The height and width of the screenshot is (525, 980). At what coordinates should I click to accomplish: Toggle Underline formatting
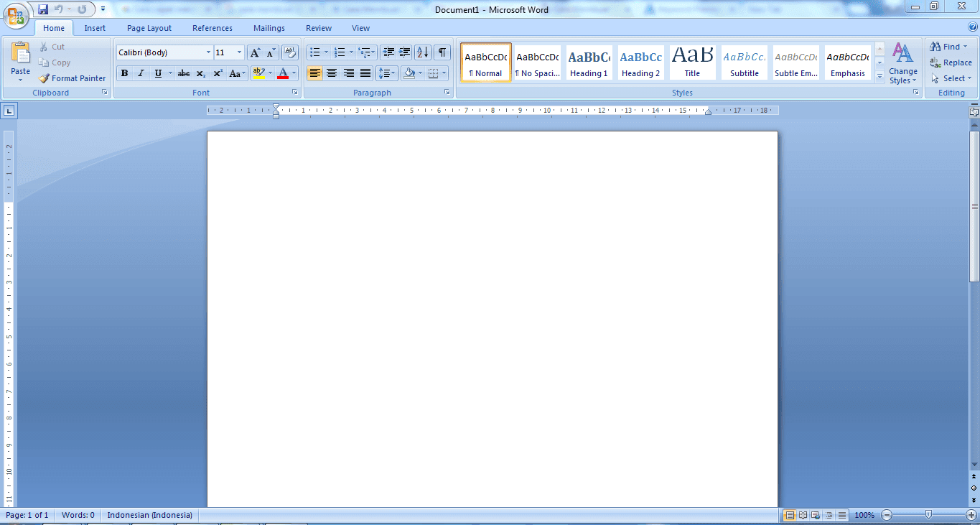[158, 73]
